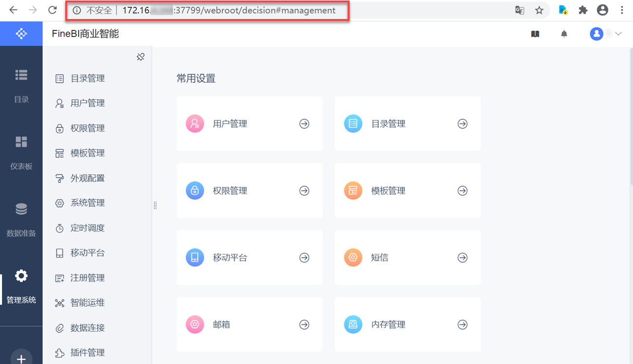This screenshot has width=633, height=364.
Task: Expand the user account dropdown arrow
Action: (x=618, y=34)
